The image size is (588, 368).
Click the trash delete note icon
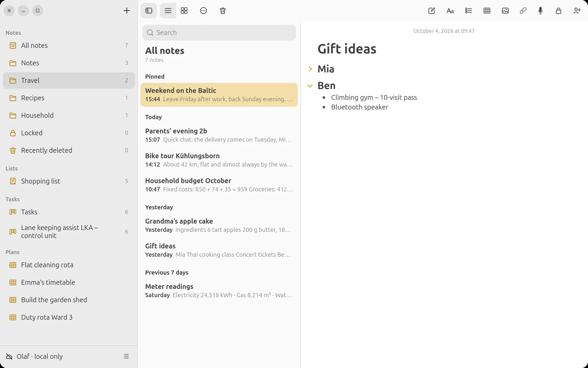click(x=223, y=11)
